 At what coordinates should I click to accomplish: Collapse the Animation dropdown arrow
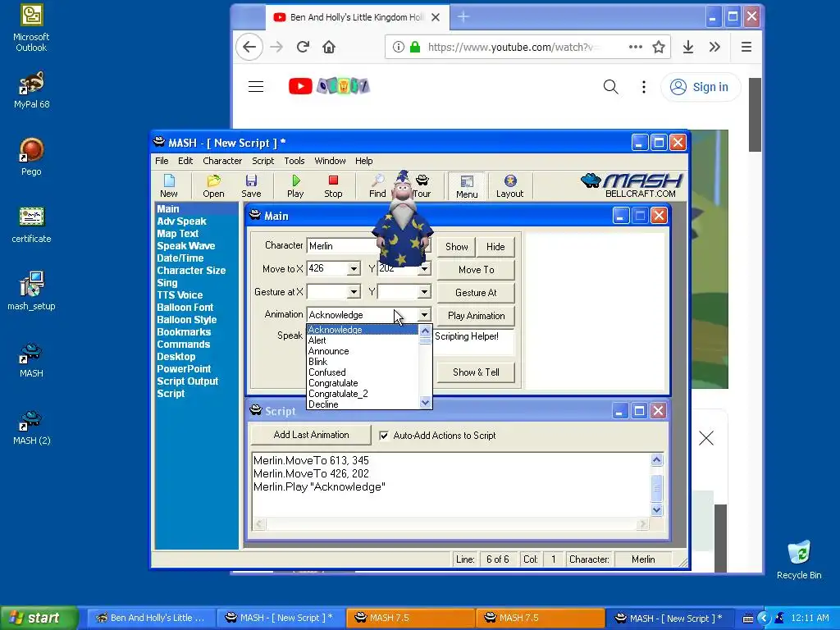pyautogui.click(x=424, y=315)
